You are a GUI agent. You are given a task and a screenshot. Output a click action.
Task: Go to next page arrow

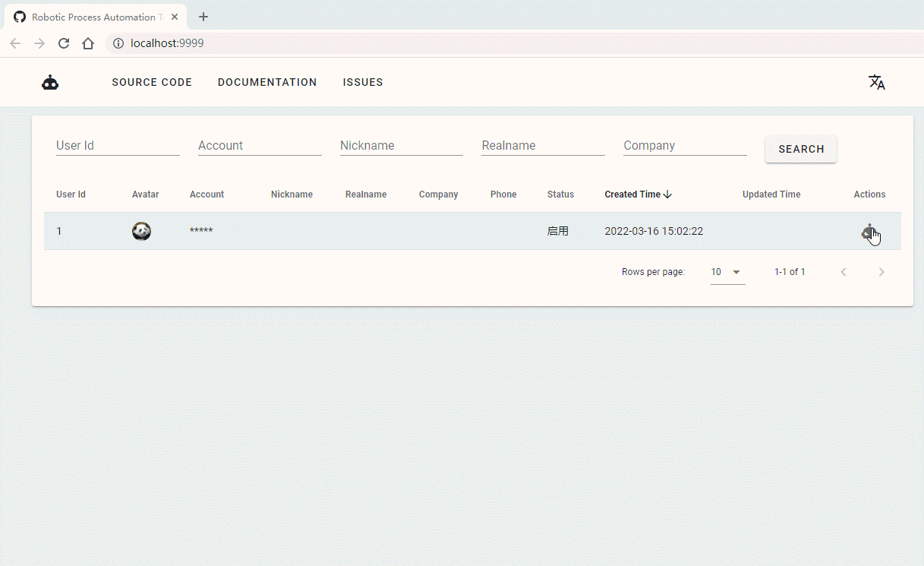tap(881, 272)
